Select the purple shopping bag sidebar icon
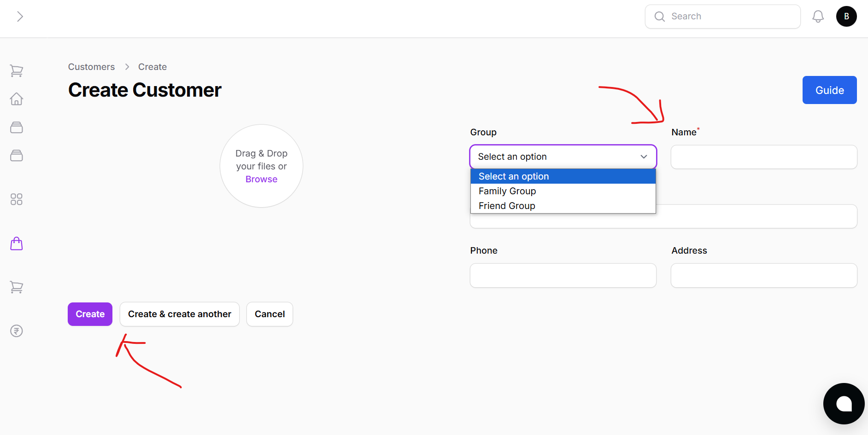This screenshot has width=868, height=435. [x=17, y=244]
